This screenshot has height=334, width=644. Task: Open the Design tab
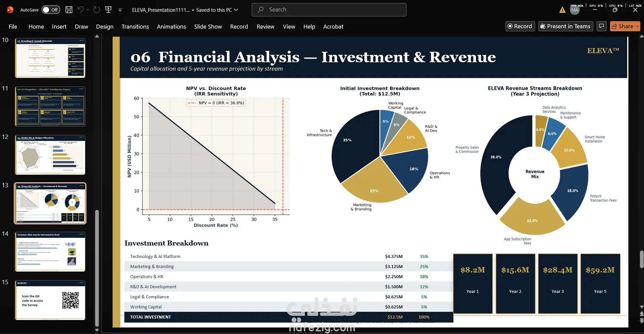(105, 27)
